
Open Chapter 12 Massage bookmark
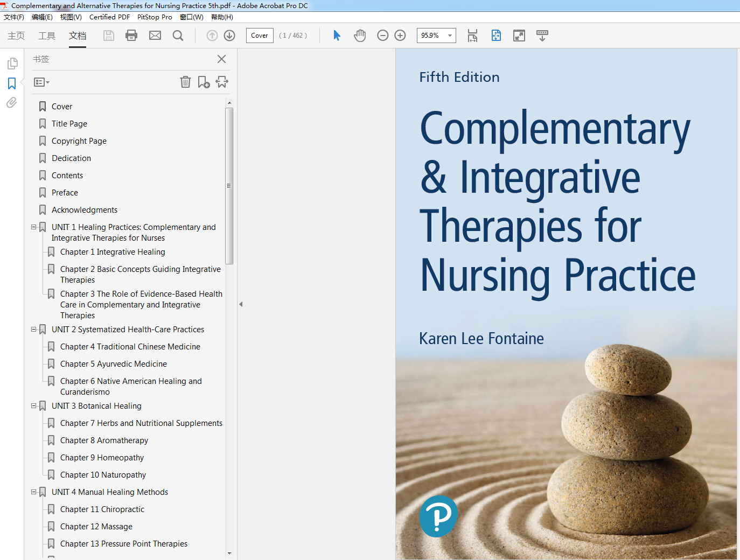96,527
